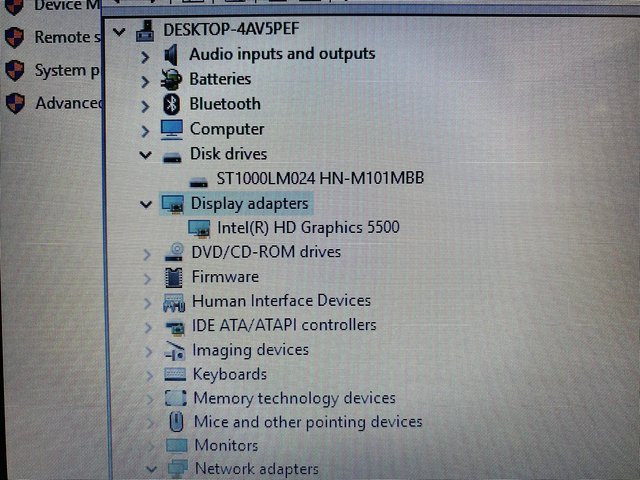640x480 pixels.
Task: Select the Network adapters label
Action: click(x=257, y=469)
